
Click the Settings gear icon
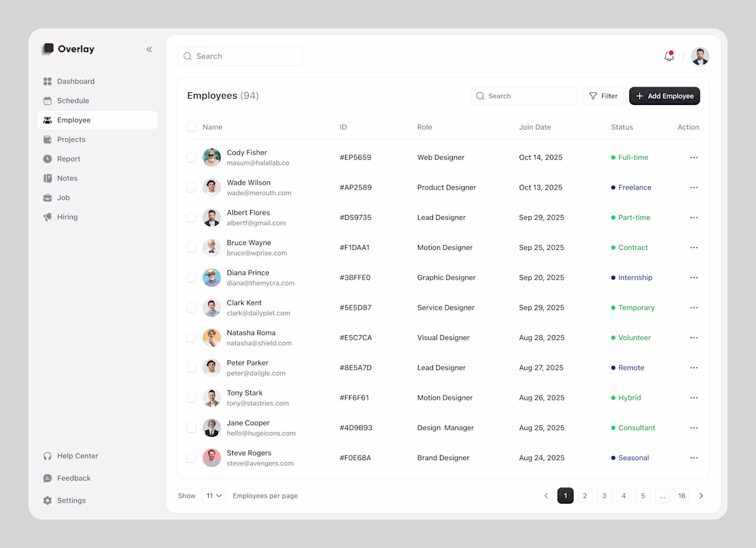tap(47, 501)
